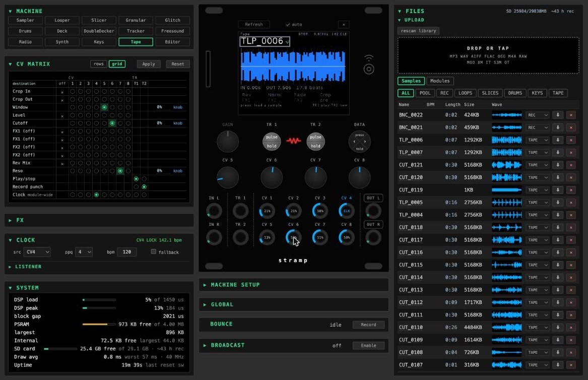Click the TR 2 pulse/hold button
This screenshot has height=380, width=588.
tap(316, 142)
